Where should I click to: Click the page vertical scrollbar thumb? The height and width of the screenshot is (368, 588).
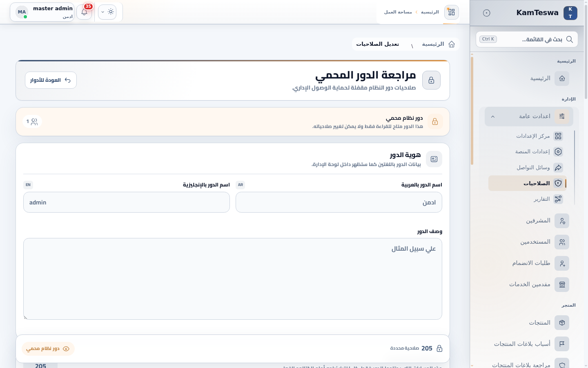pos(586,51)
